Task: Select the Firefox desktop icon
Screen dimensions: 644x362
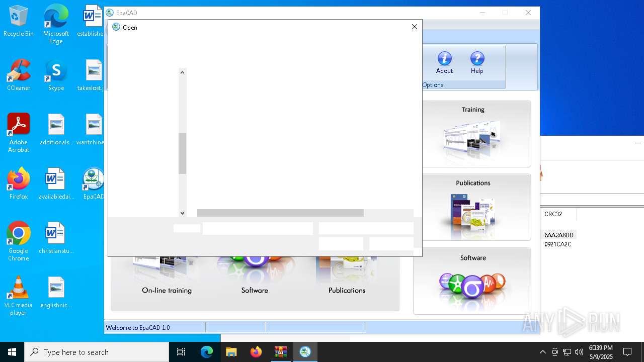Action: (x=19, y=184)
